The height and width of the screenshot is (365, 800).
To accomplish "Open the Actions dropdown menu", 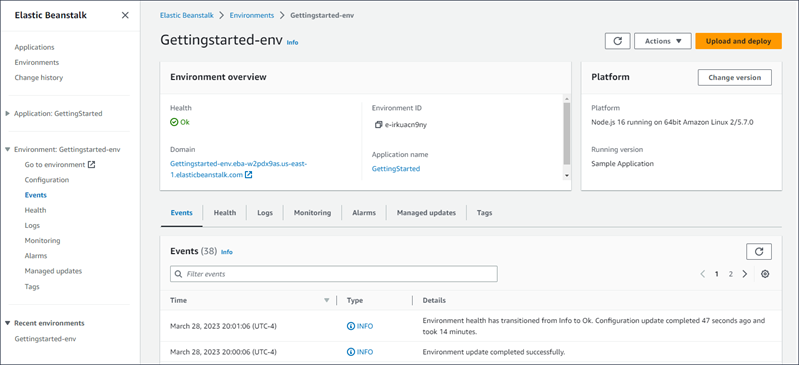I will point(663,41).
